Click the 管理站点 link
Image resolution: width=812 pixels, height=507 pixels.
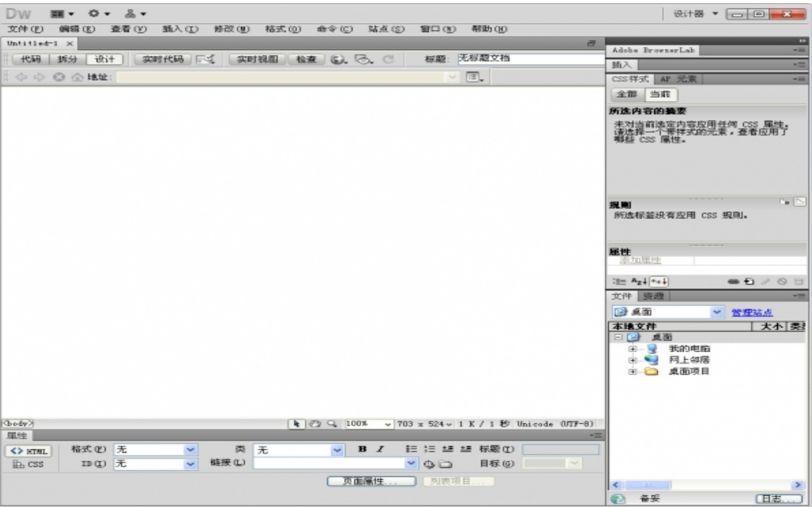point(752,313)
